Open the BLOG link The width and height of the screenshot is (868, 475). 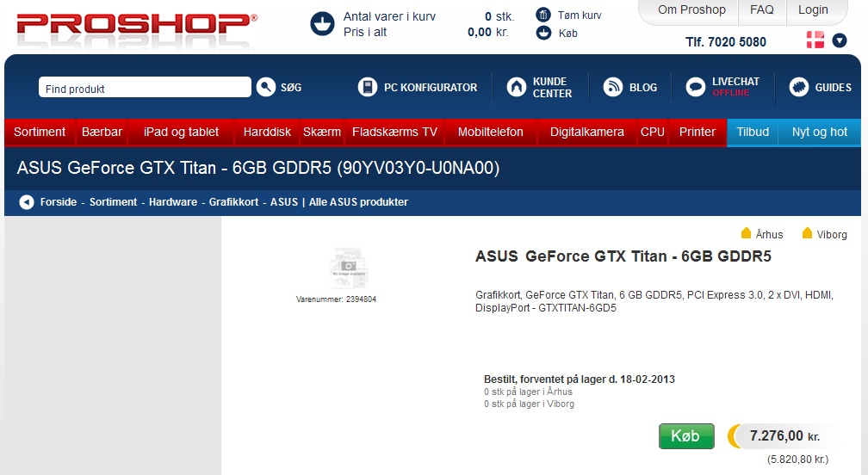(x=642, y=88)
